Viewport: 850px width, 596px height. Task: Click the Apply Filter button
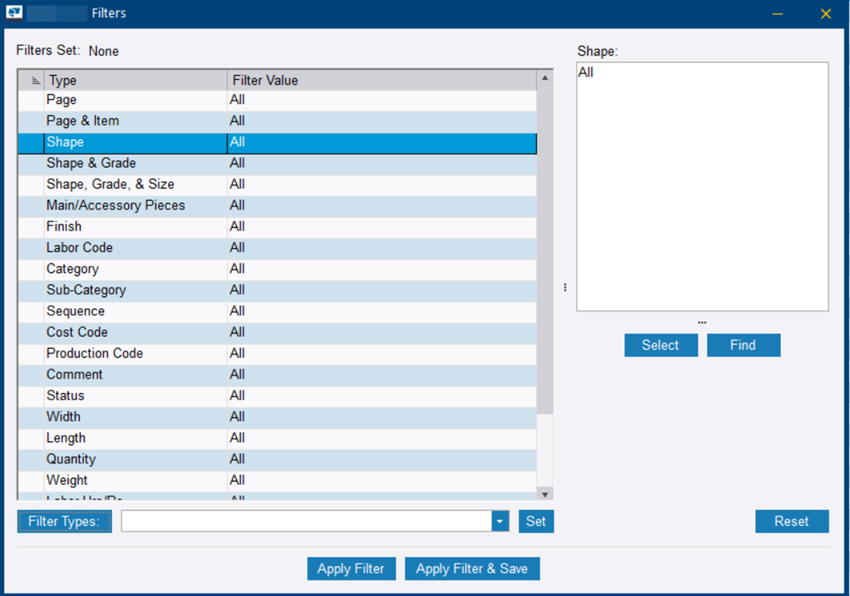pos(351,568)
